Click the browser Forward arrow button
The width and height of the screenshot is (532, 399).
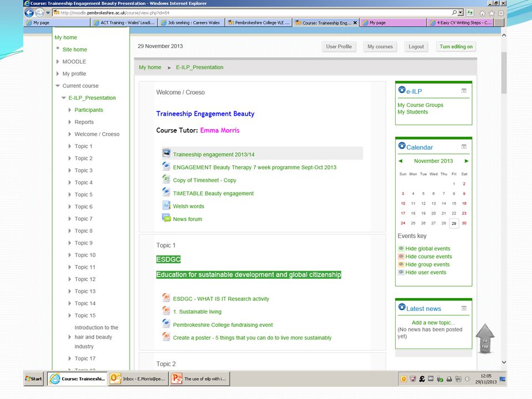click(x=40, y=13)
